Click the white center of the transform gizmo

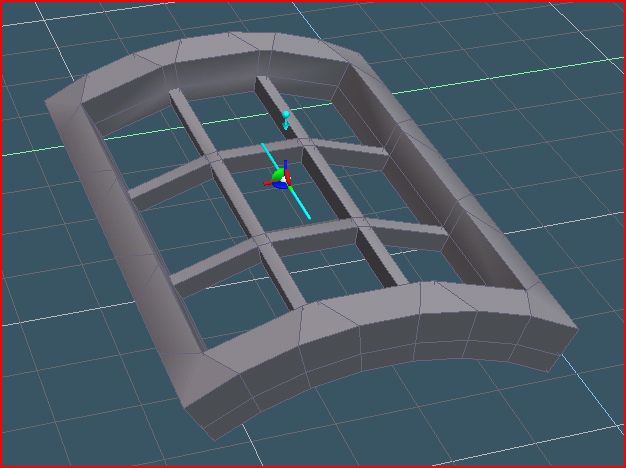tap(283, 180)
